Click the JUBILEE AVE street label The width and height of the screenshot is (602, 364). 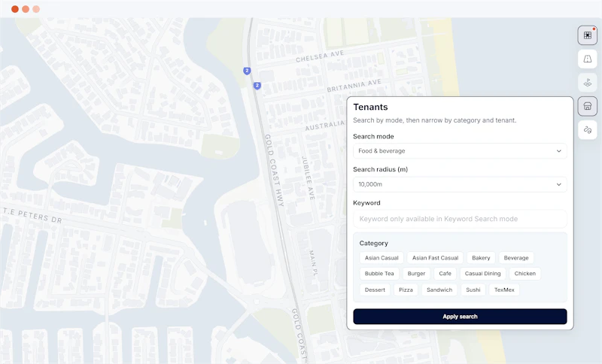pyautogui.click(x=308, y=178)
